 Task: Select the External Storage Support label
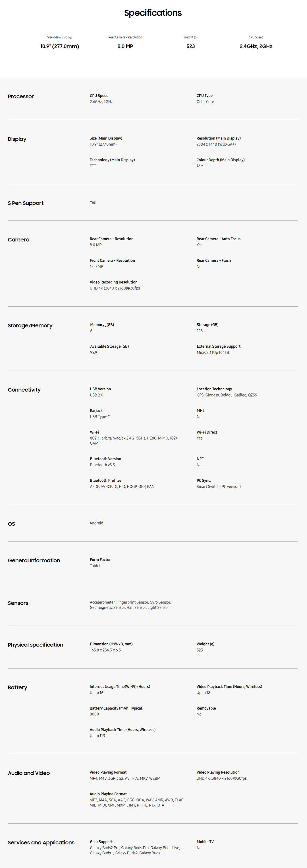point(219,346)
